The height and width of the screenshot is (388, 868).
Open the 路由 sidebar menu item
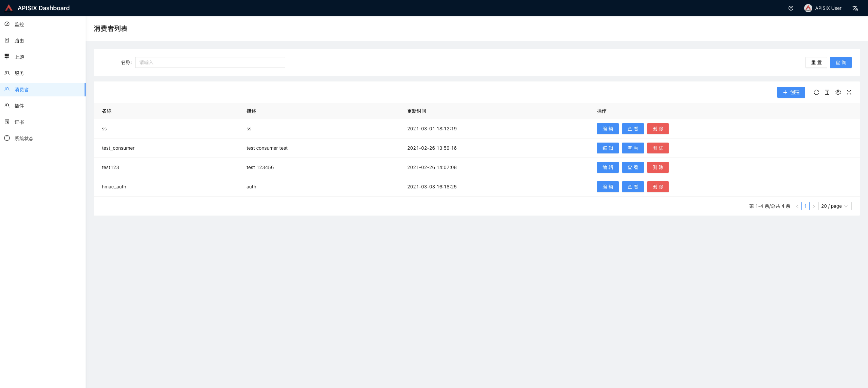[19, 41]
